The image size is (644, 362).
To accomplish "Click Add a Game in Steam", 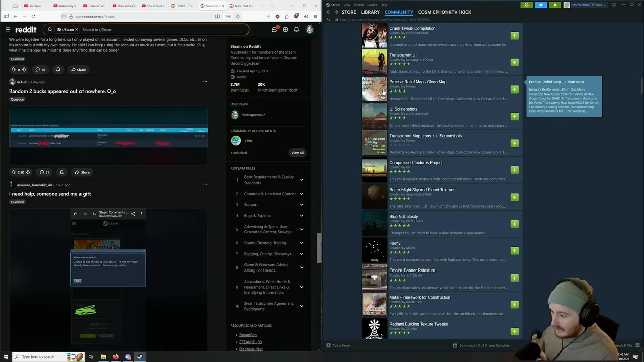I will point(338,345).
